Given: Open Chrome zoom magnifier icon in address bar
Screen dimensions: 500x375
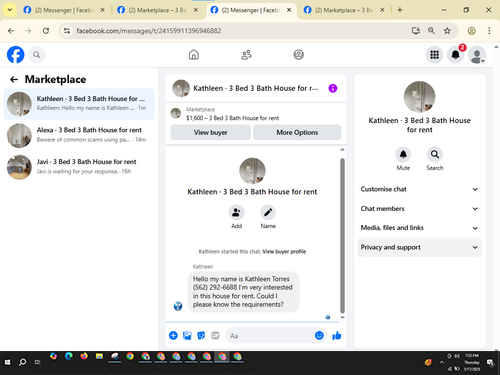Looking at the screenshot, I should [431, 31].
